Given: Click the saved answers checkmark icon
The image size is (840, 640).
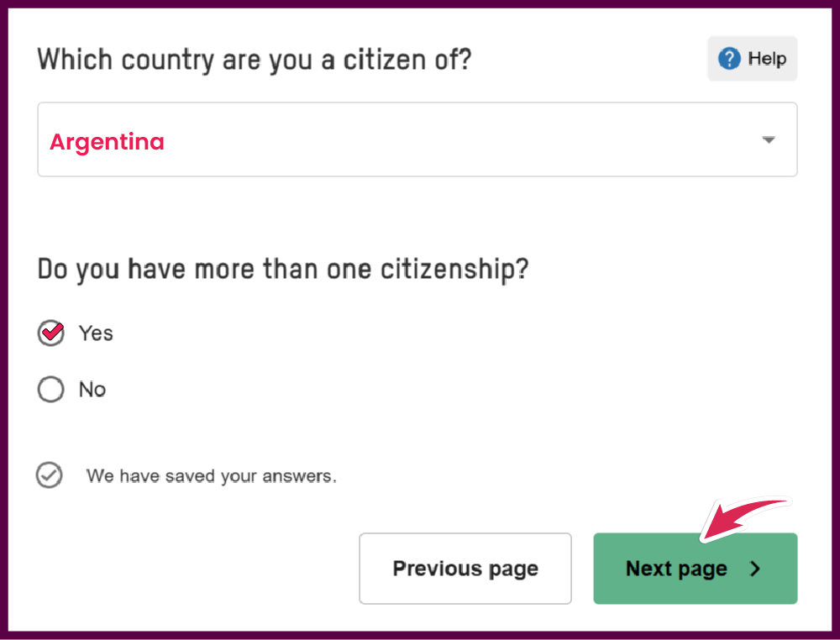Looking at the screenshot, I should [50, 475].
